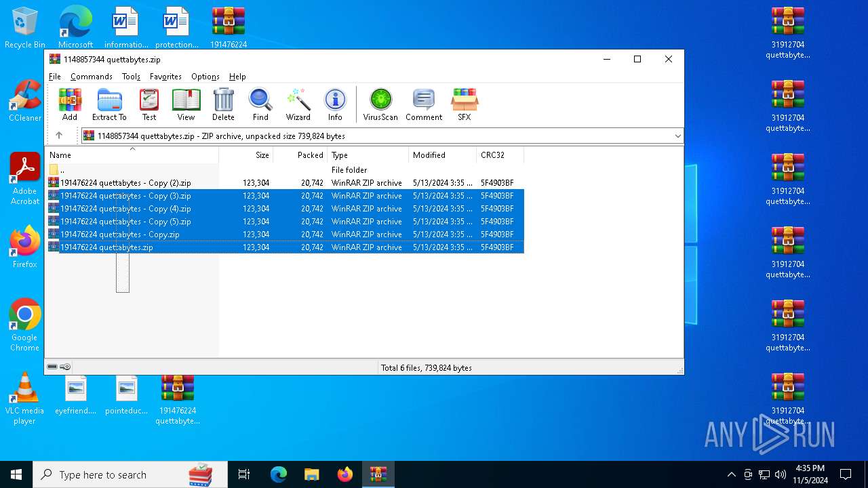The width and height of the screenshot is (868, 488).
Task: Launch Google Chrome from the desktop
Action: pyautogui.click(x=24, y=325)
